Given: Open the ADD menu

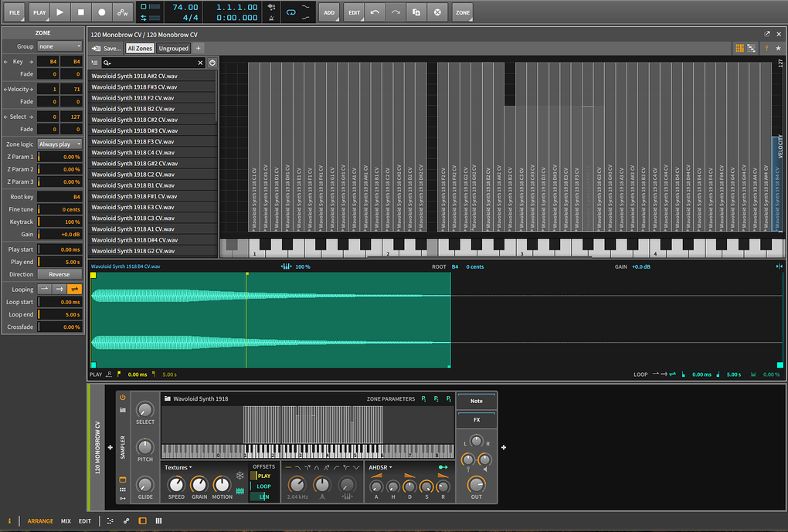Looking at the screenshot, I should tap(329, 12).
